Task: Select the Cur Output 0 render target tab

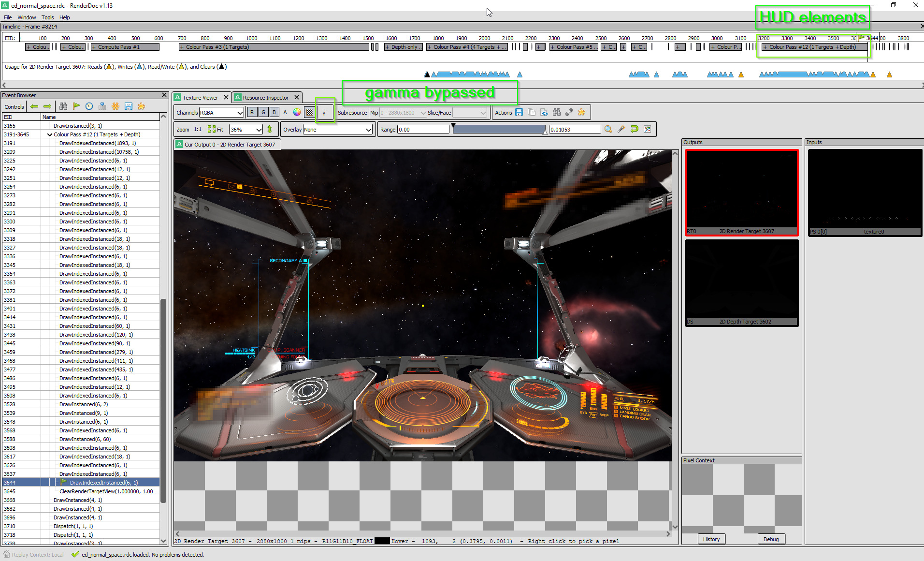Action: (227, 144)
